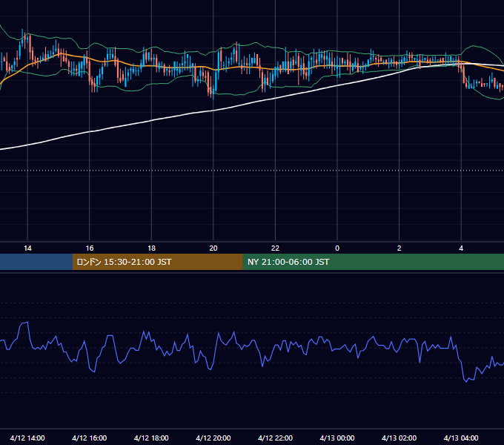Click the 2 hour axis label
The width and height of the screenshot is (504, 445).
point(399,248)
